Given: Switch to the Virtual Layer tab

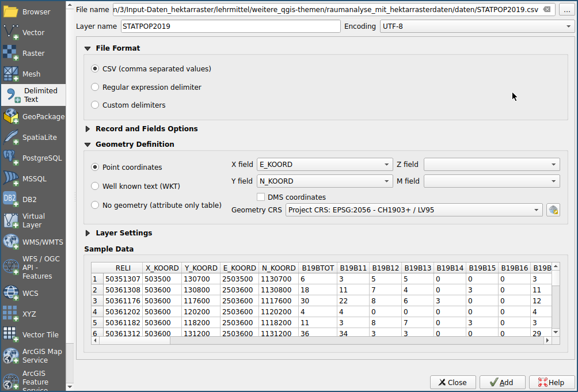Looking at the screenshot, I should pos(33,220).
